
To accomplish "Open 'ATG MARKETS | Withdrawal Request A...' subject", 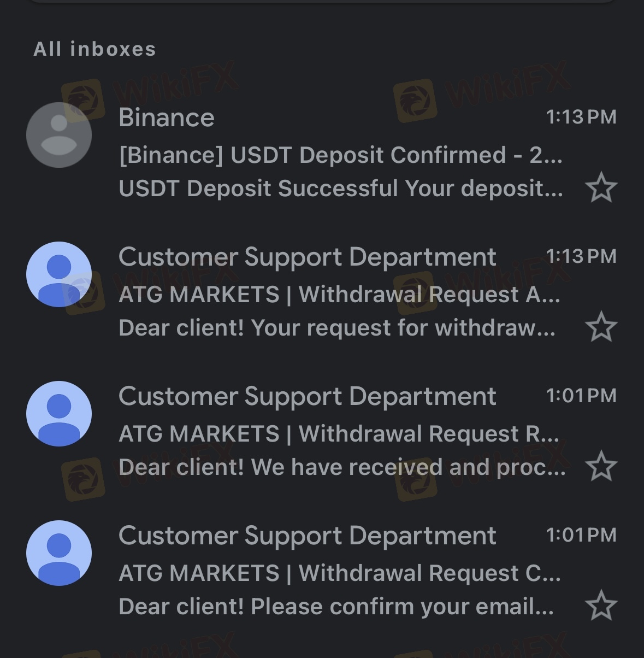I will (x=339, y=295).
